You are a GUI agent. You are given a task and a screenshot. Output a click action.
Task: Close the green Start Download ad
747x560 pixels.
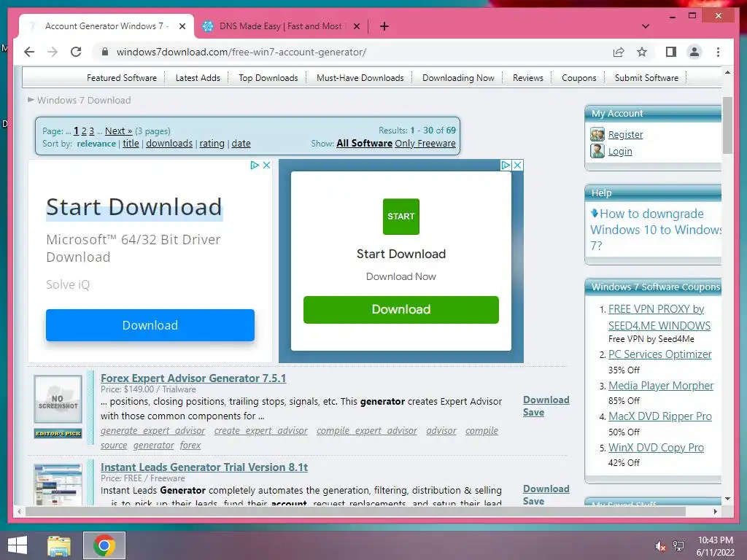(x=517, y=165)
